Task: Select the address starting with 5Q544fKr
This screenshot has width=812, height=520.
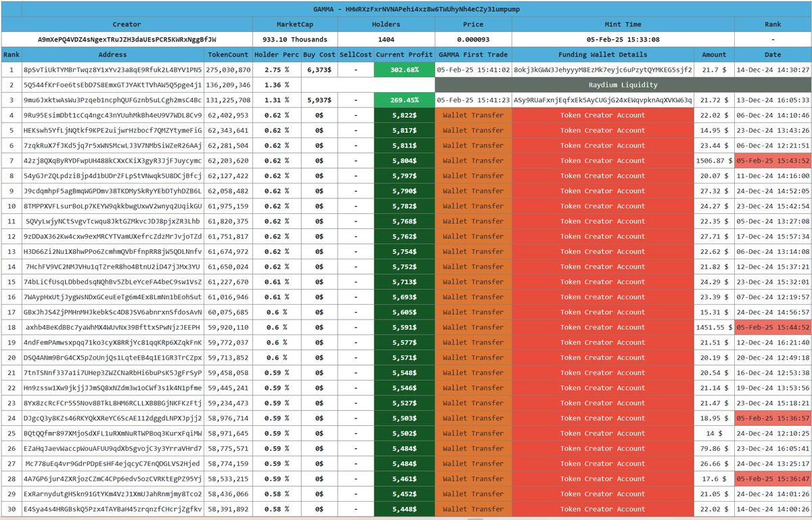Action: [x=112, y=85]
